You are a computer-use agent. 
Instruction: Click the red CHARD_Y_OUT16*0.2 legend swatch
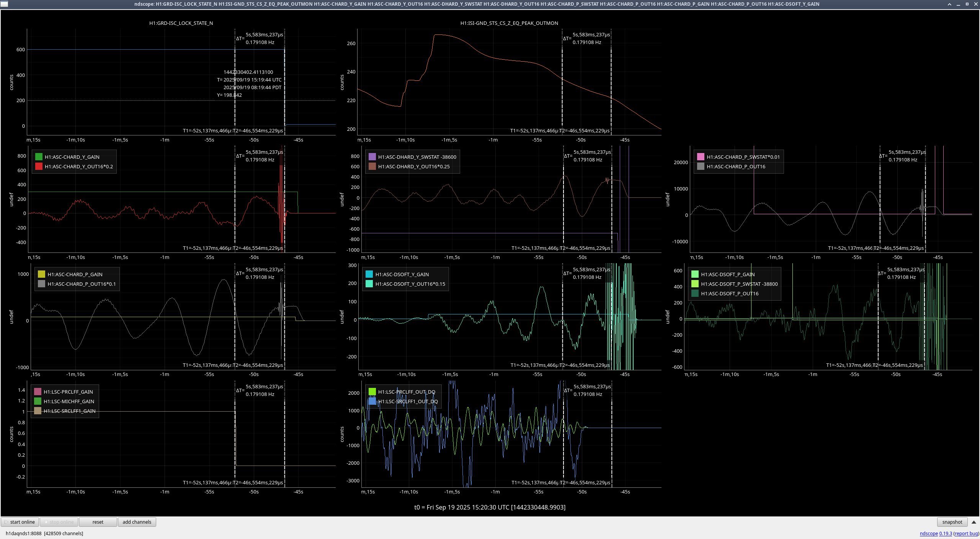click(x=39, y=166)
